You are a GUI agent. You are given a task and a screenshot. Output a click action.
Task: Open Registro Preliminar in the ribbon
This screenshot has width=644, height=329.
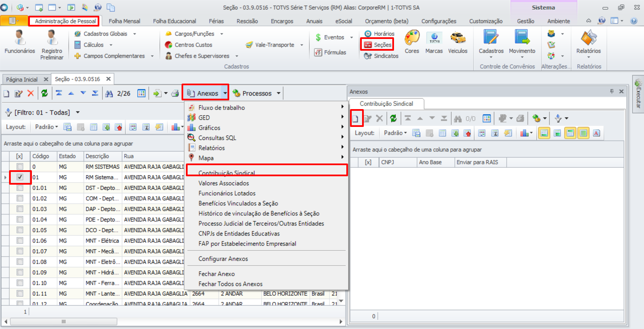tap(52, 45)
